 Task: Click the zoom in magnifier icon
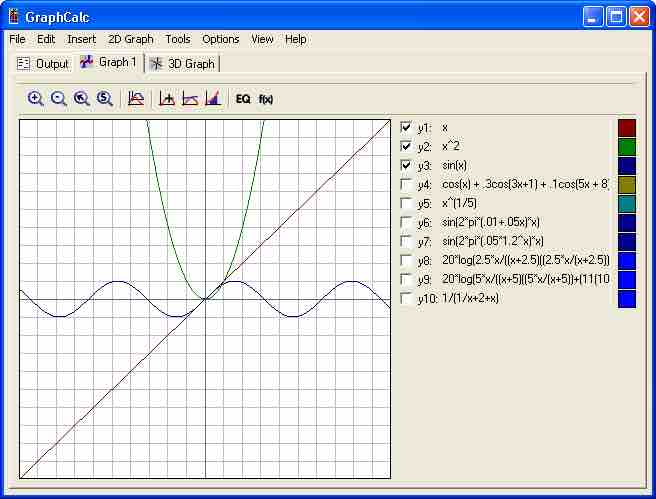coord(36,99)
